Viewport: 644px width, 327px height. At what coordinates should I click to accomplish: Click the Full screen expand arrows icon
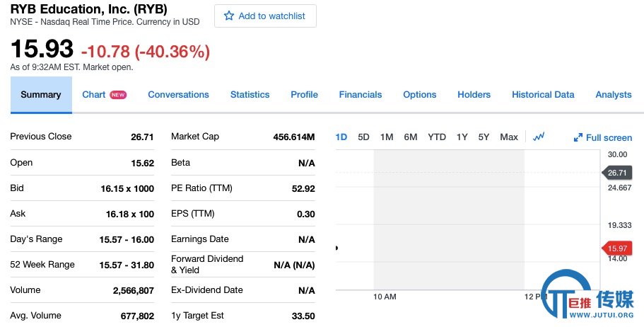(x=578, y=137)
